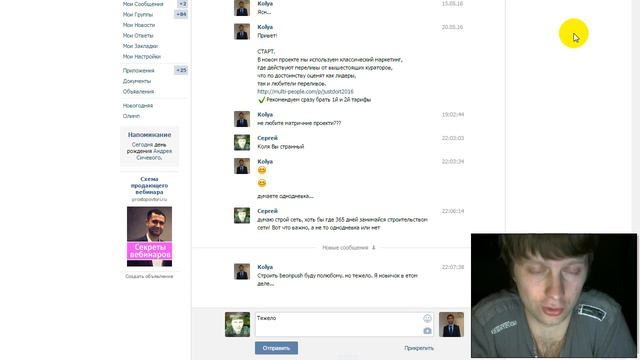Send the message with Отправить button
The height and width of the screenshot is (360, 640).
[x=276, y=348]
